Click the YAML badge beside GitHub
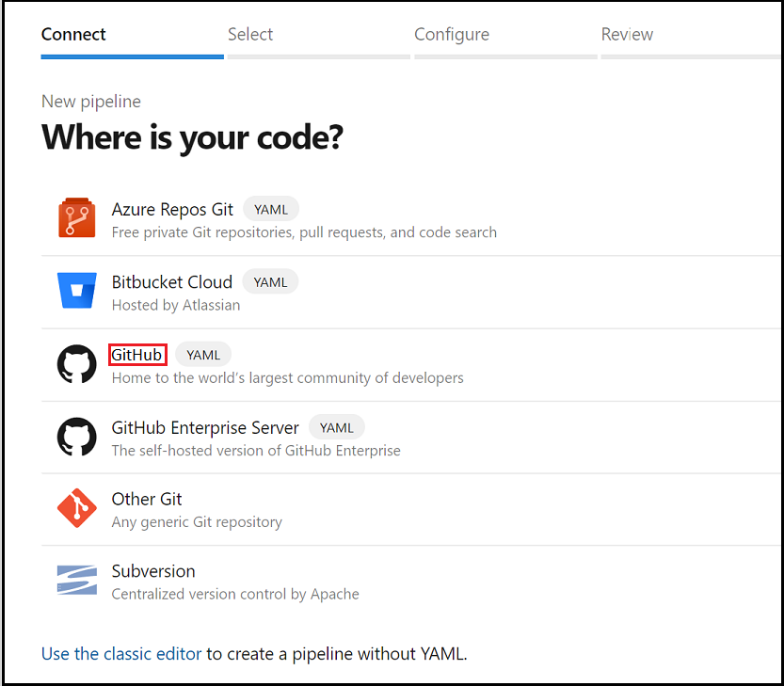 point(202,355)
